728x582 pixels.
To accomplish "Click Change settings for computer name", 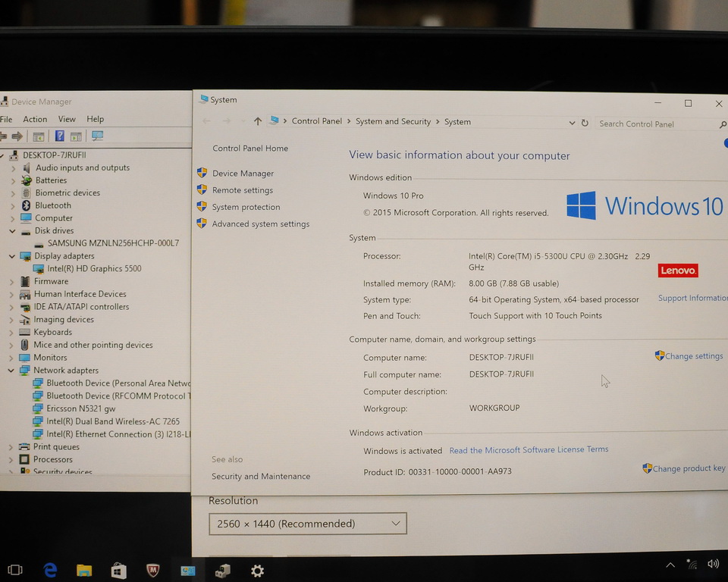I will [x=694, y=356].
